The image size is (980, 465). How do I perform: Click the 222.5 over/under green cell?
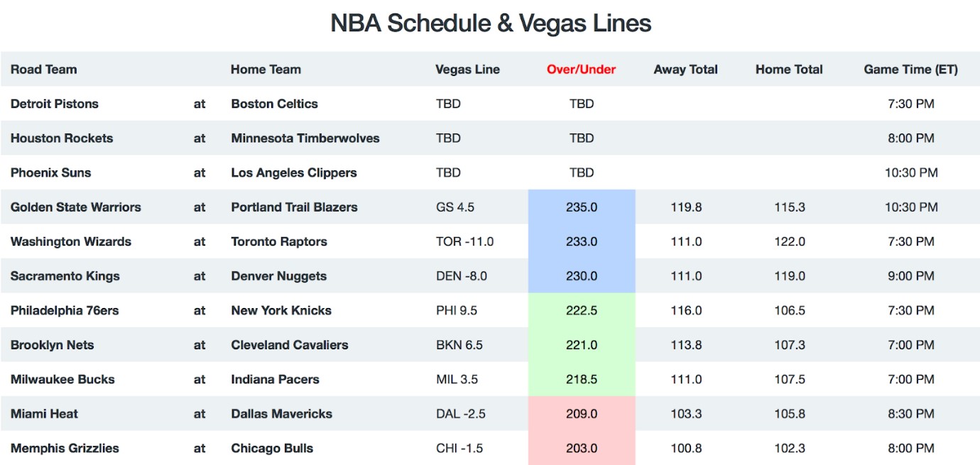(582, 310)
